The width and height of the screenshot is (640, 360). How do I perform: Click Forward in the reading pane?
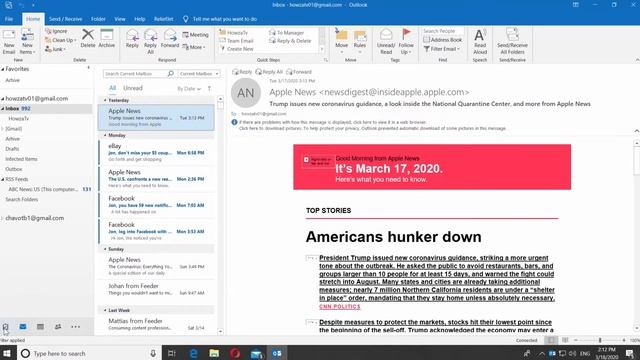[299, 72]
